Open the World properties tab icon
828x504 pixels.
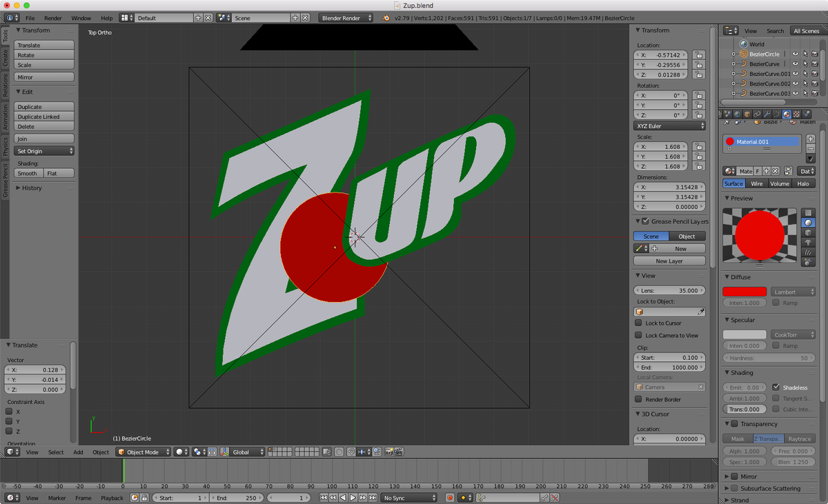(x=737, y=114)
